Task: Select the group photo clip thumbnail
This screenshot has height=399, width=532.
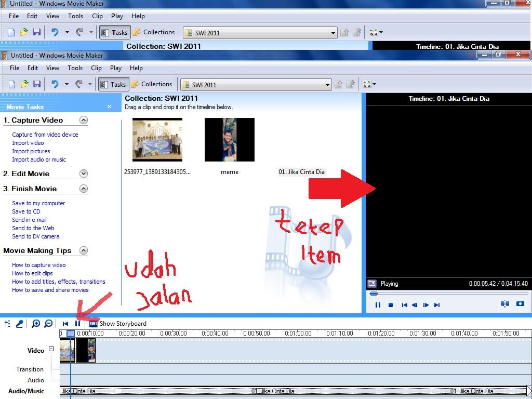Action: tap(157, 139)
